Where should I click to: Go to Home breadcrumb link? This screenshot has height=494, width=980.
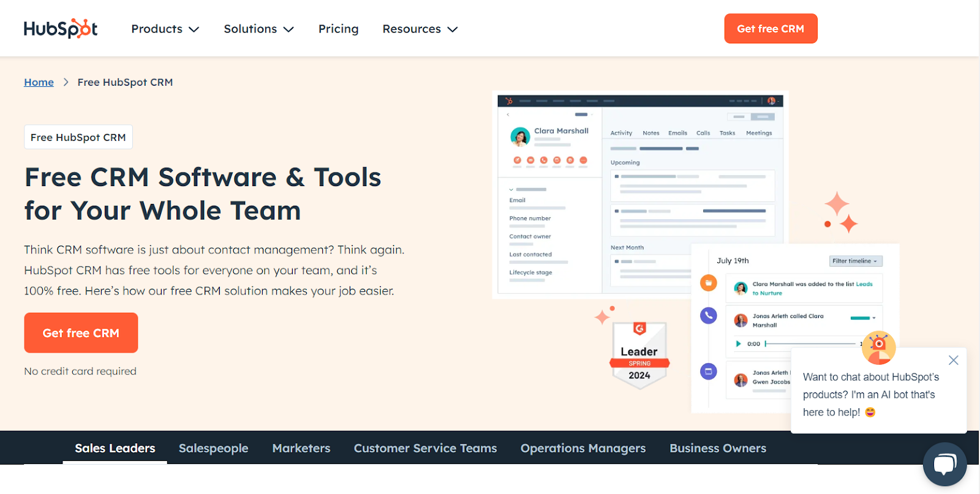39,82
